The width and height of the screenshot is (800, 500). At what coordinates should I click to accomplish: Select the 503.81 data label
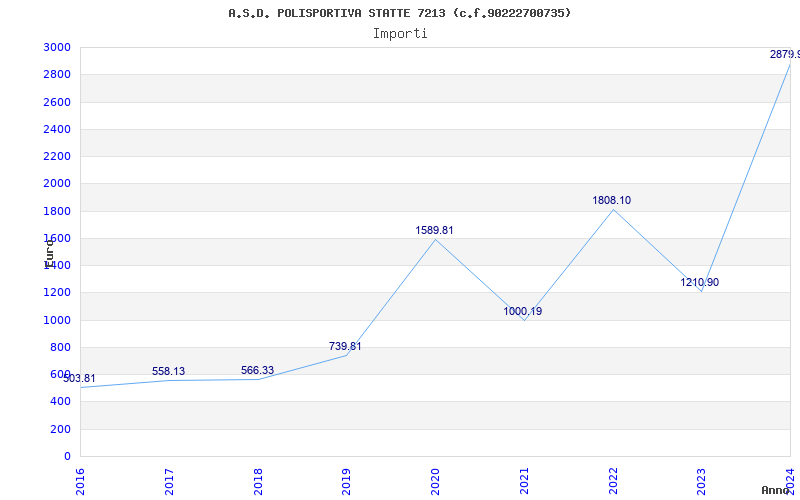click(79, 379)
